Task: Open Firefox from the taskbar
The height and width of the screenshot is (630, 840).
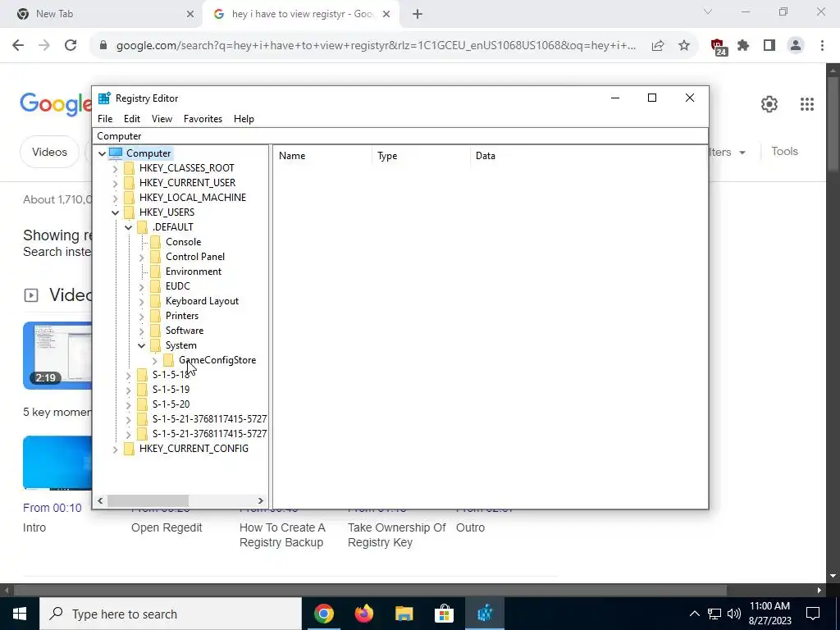Action: point(364,614)
